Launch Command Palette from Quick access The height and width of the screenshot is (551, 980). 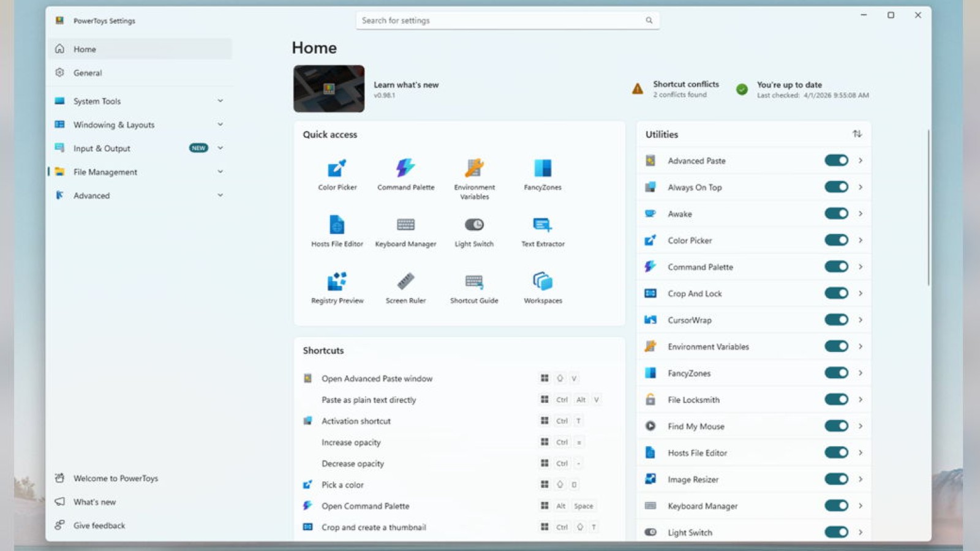point(405,174)
